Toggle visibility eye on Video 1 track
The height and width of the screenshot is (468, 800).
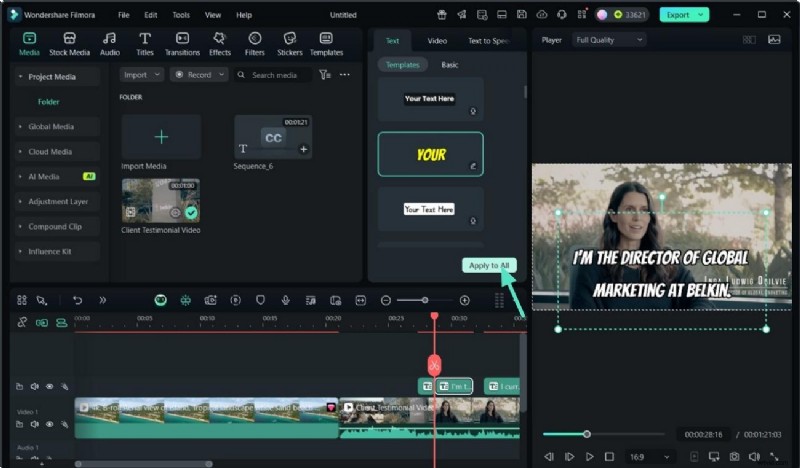pos(49,424)
